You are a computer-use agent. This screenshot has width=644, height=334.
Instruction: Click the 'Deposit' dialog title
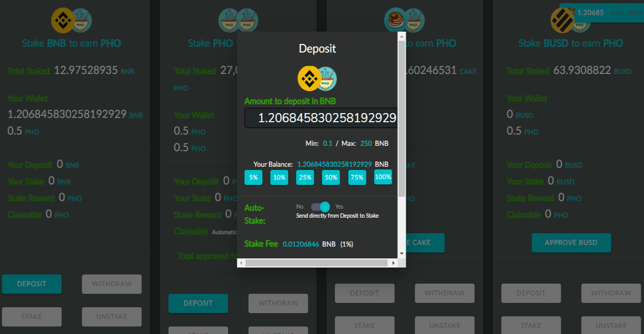point(317,48)
